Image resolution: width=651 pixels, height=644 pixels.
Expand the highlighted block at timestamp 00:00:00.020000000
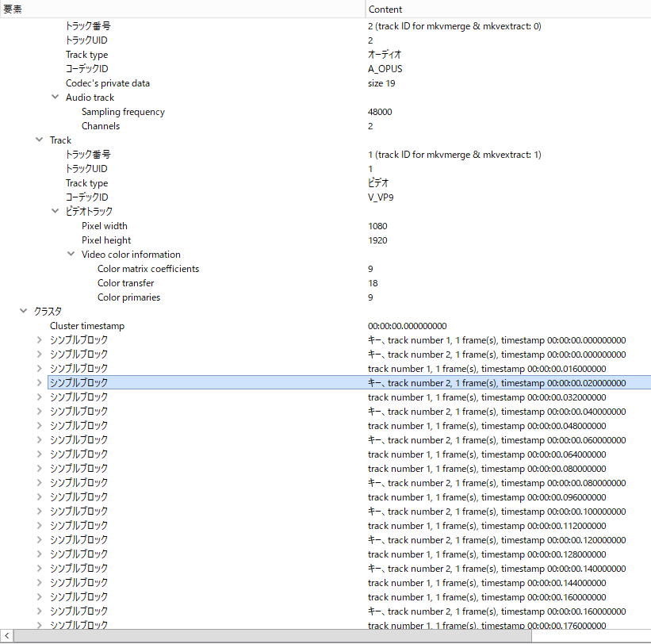[40, 383]
